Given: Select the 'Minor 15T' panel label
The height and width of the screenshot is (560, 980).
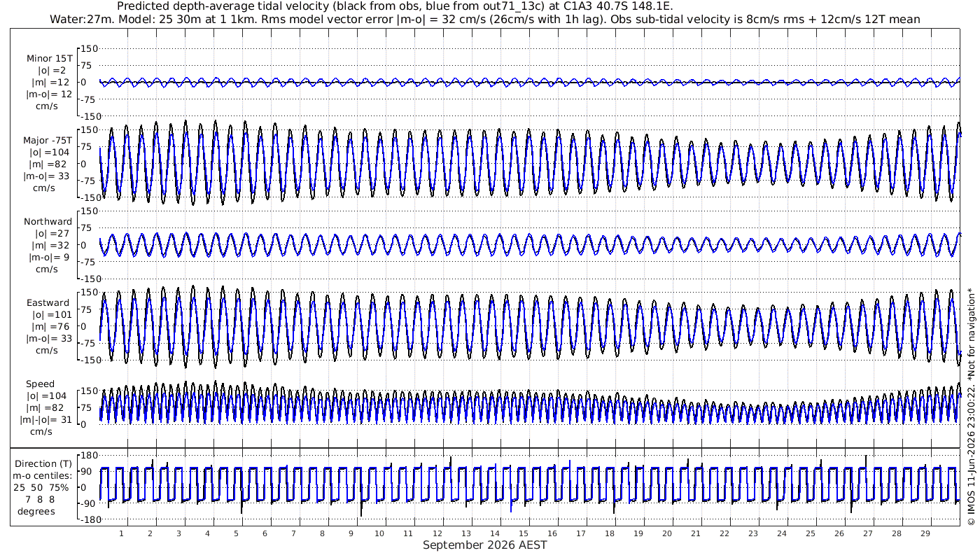Looking at the screenshot, I should [48, 58].
